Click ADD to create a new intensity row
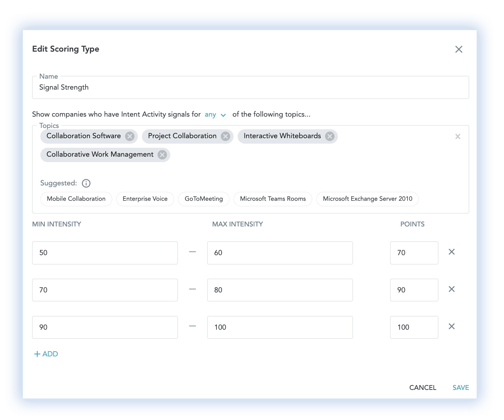 pyautogui.click(x=46, y=354)
